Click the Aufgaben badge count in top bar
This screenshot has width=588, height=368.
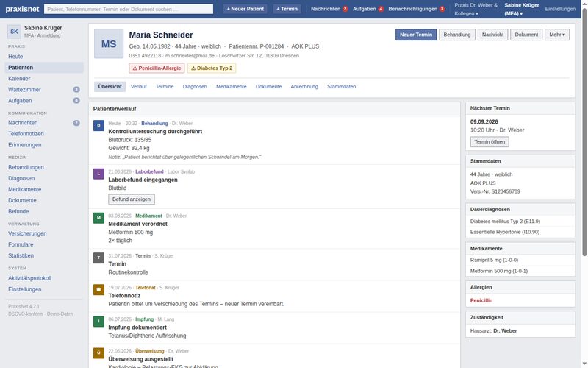pos(381,9)
